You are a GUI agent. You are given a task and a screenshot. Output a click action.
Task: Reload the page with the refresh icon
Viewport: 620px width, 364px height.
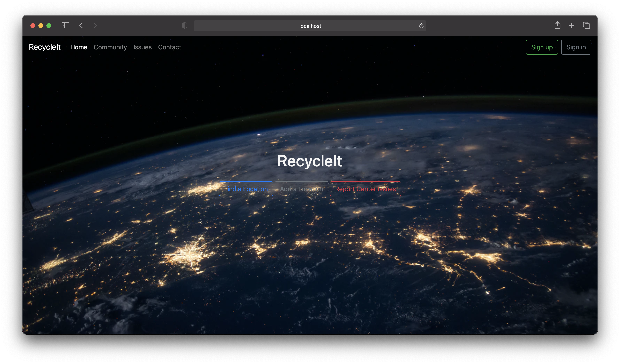click(x=421, y=26)
